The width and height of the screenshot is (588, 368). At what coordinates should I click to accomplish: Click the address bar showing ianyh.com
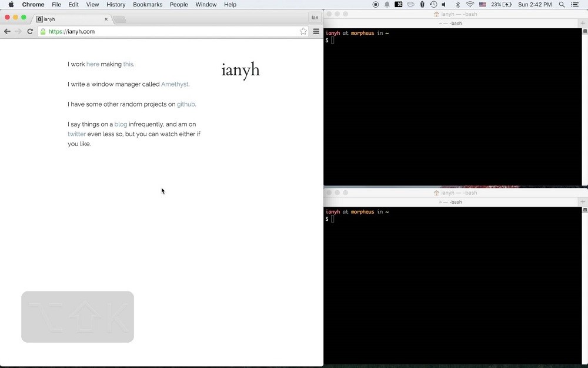click(172, 32)
